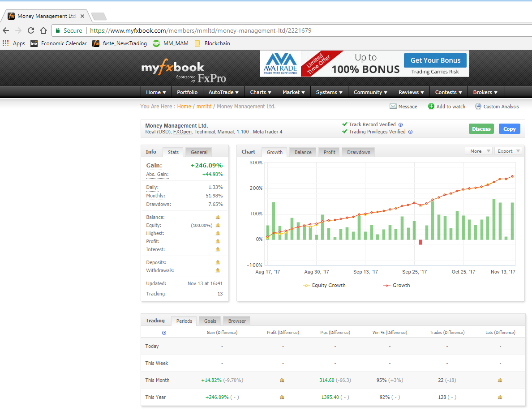532x411 pixels.
Task: Open the Periods trading tab
Action: pos(184,321)
